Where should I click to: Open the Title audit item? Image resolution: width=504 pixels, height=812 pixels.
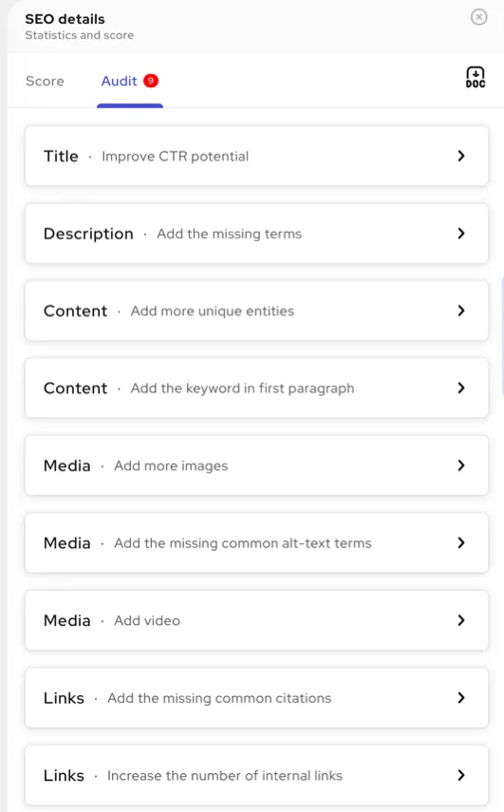coord(256,156)
